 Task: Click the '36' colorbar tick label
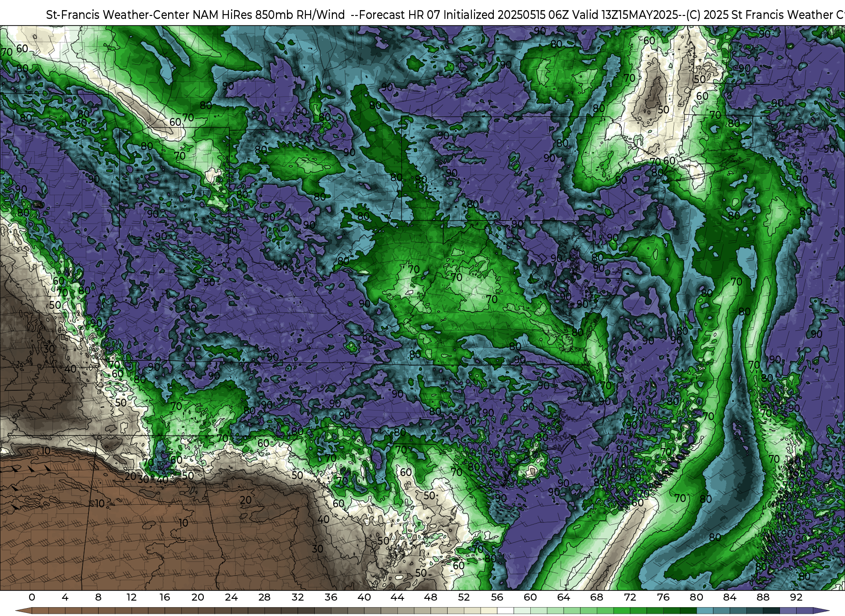(x=331, y=597)
